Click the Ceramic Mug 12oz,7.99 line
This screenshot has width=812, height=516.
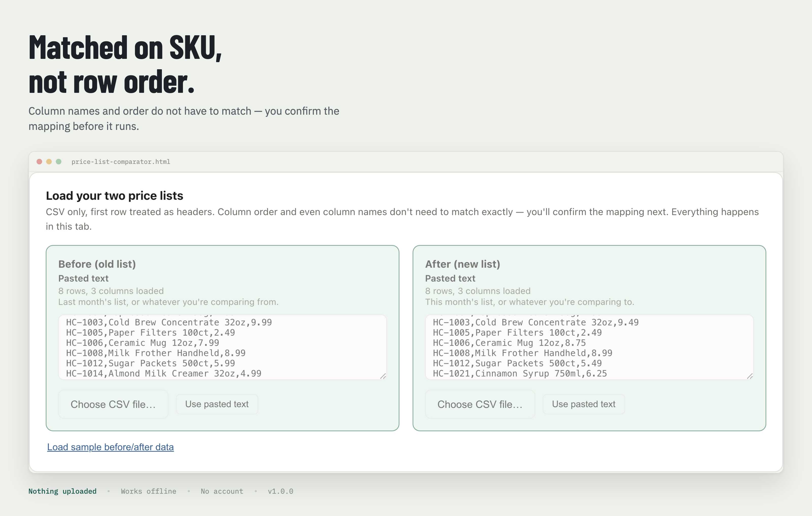point(142,343)
